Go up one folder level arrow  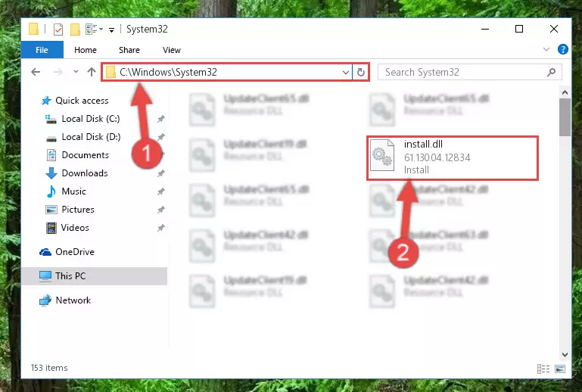click(x=92, y=72)
